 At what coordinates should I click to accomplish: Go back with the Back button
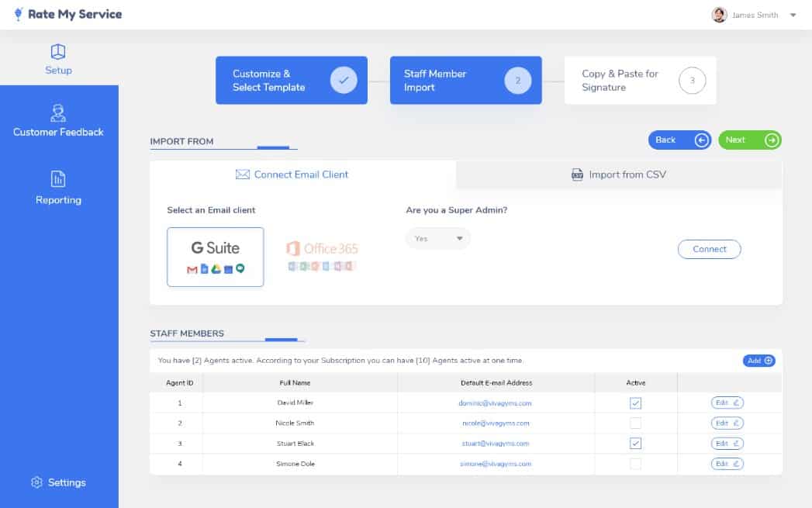point(679,140)
